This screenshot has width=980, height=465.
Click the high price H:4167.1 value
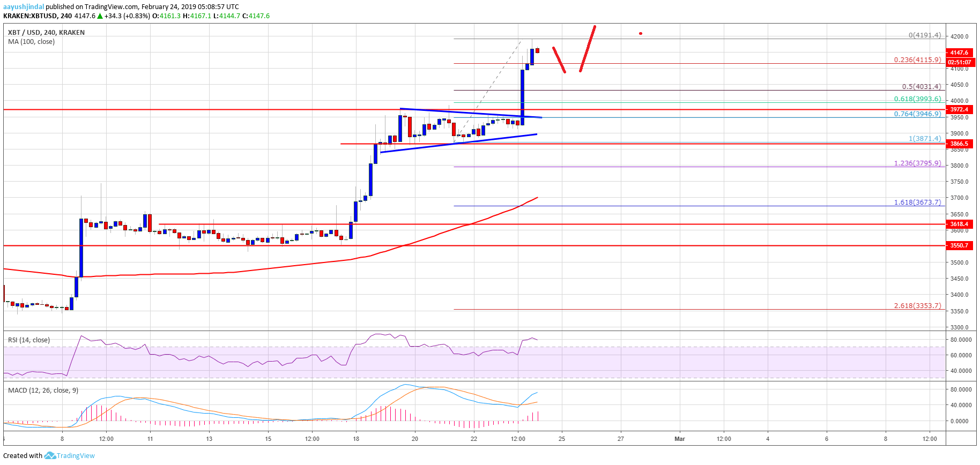click(197, 16)
